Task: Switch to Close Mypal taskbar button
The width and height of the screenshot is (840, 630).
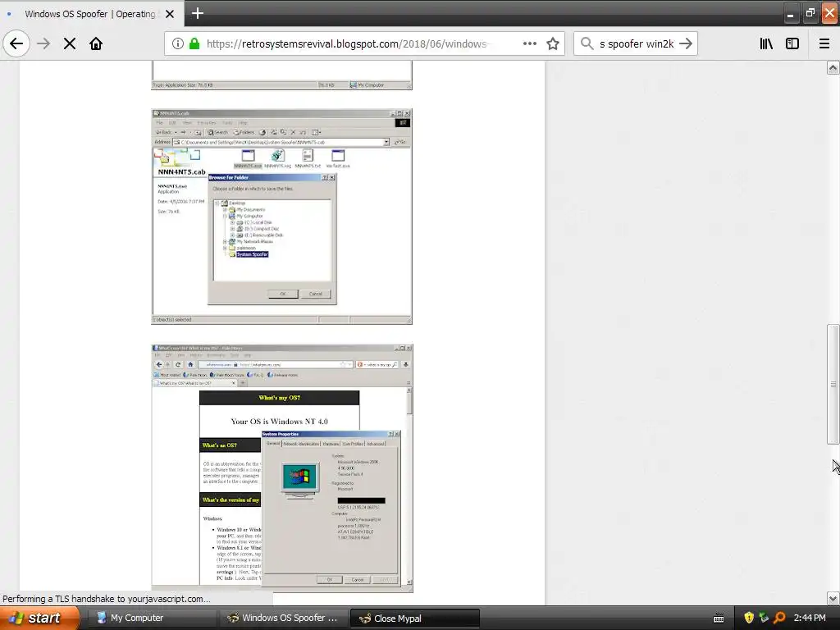Action: tap(414, 618)
